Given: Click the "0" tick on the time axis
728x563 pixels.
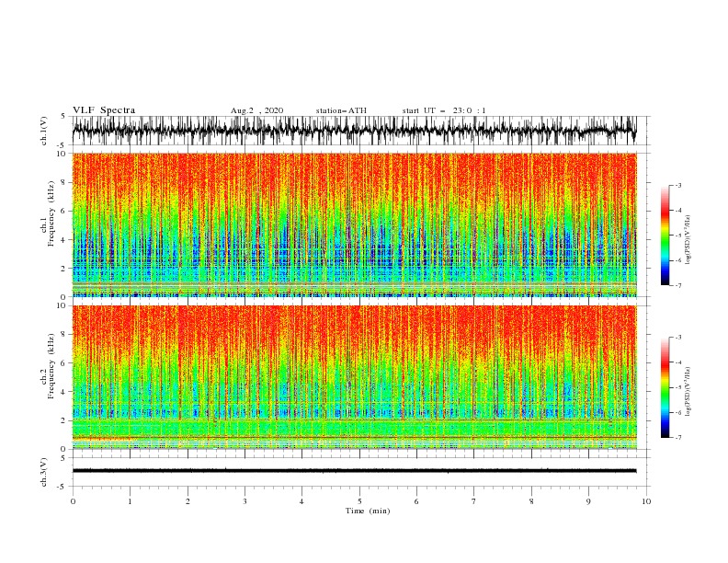Looking at the screenshot, I should (x=73, y=501).
